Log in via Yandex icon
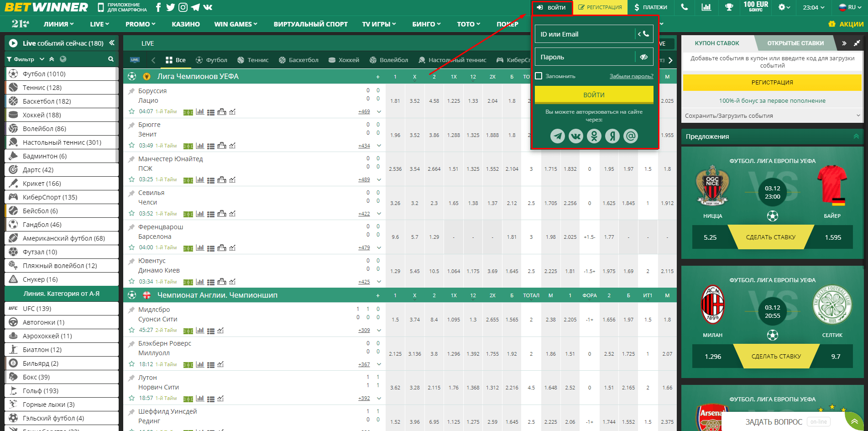 pyautogui.click(x=612, y=136)
